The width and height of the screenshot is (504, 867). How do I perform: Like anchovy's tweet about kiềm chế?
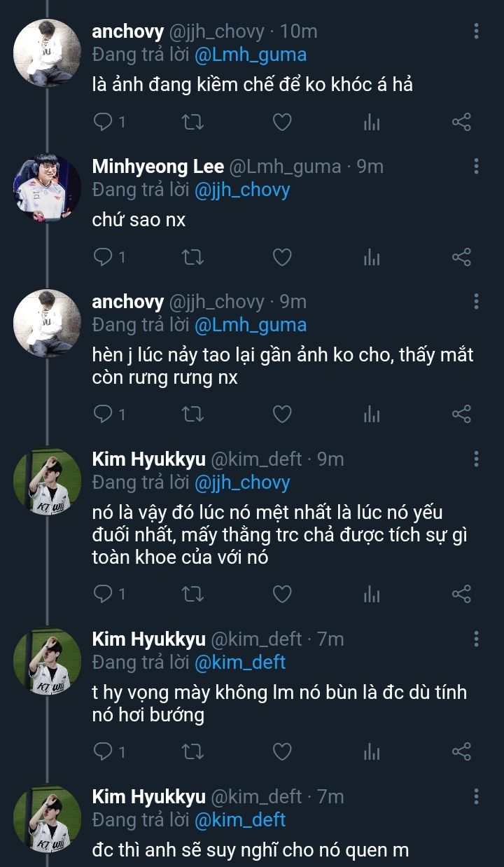[281, 123]
